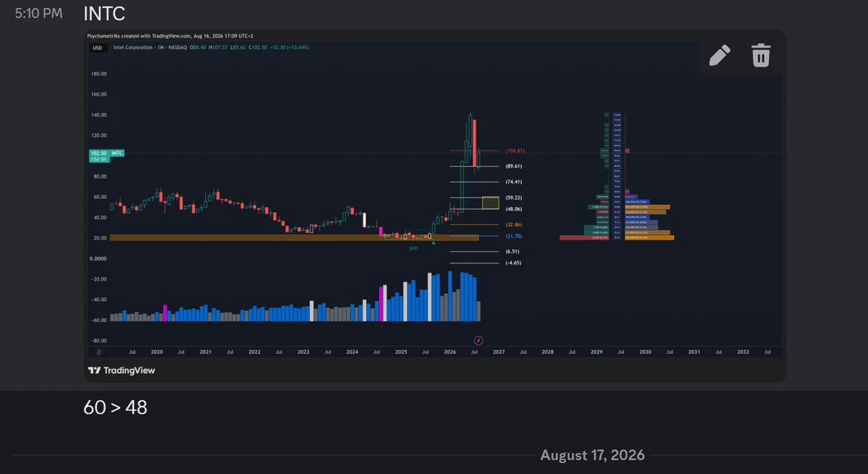Delete the image with the trash icon
The height and width of the screenshot is (474, 868).
(x=761, y=55)
